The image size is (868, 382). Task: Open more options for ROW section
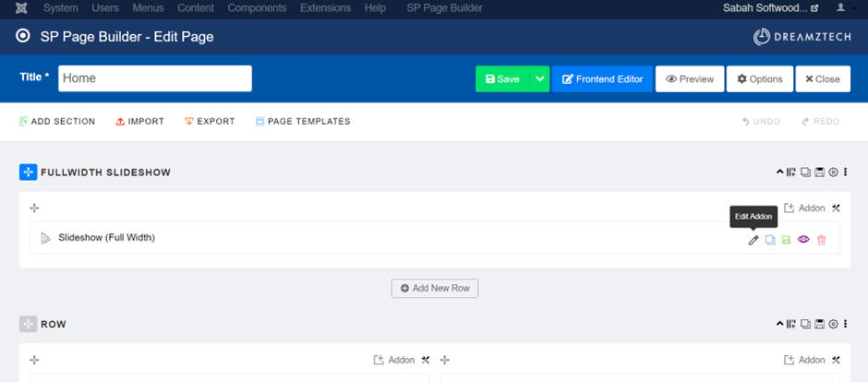[x=845, y=324]
